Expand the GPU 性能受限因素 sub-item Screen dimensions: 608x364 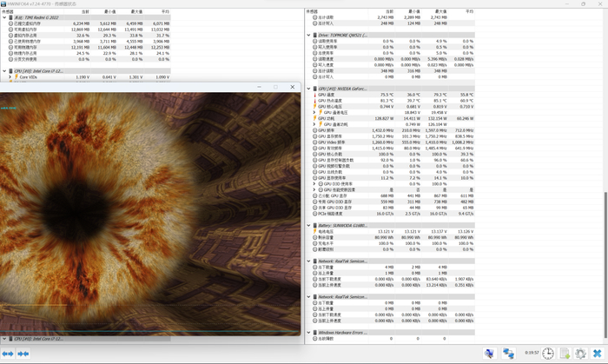click(314, 190)
